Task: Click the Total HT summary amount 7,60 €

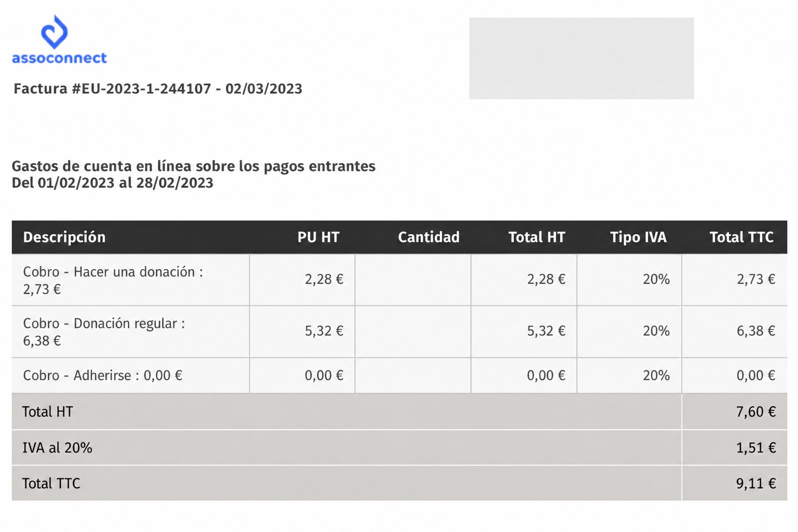Action: (x=756, y=412)
